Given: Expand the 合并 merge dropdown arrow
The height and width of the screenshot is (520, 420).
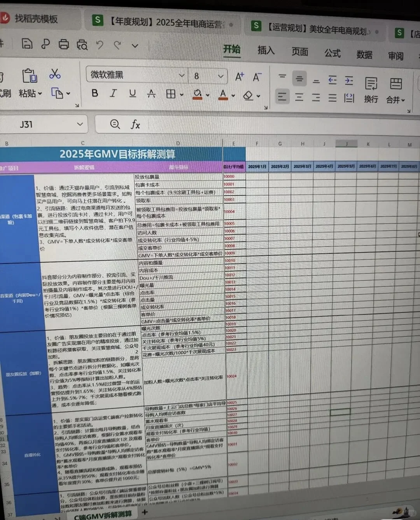Looking at the screenshot, I should pos(403,101).
